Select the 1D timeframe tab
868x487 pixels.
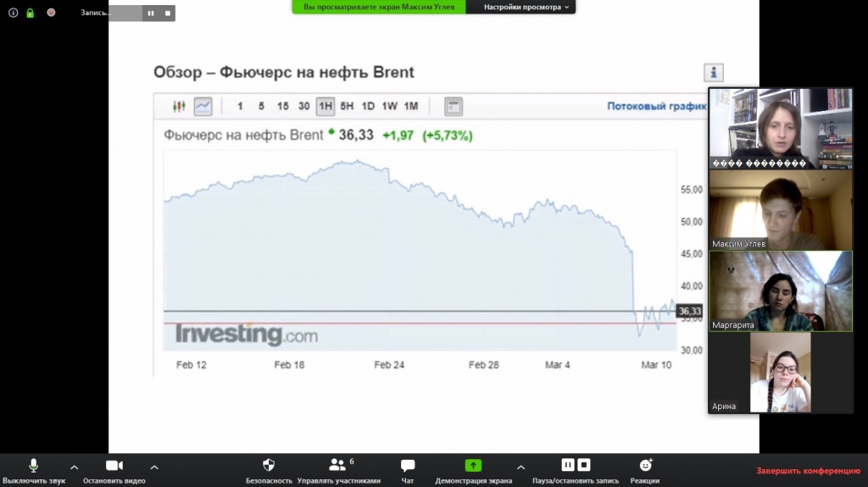click(x=368, y=107)
